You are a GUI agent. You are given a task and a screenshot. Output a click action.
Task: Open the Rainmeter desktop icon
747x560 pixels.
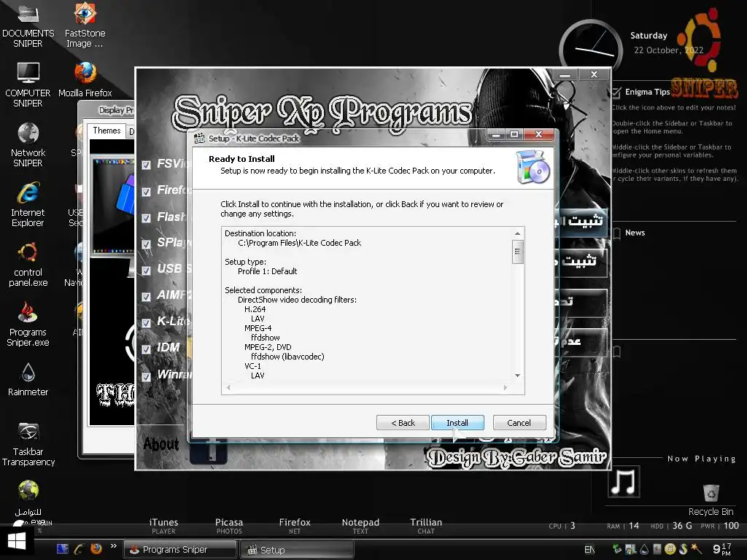(x=28, y=379)
